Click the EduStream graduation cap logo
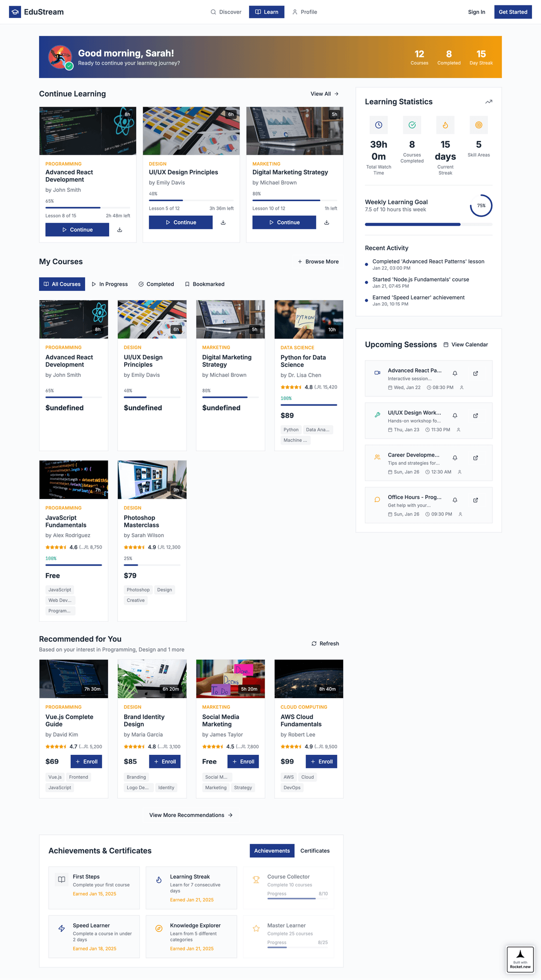 (x=15, y=12)
